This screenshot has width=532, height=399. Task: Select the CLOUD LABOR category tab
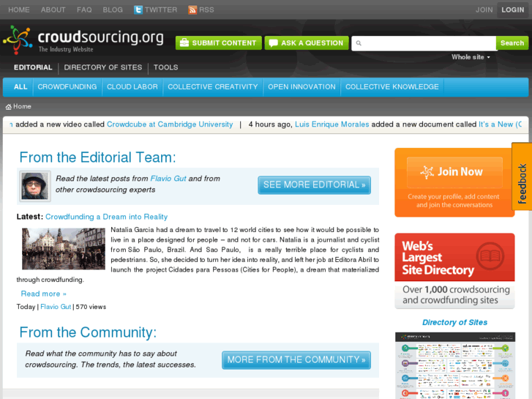point(132,87)
